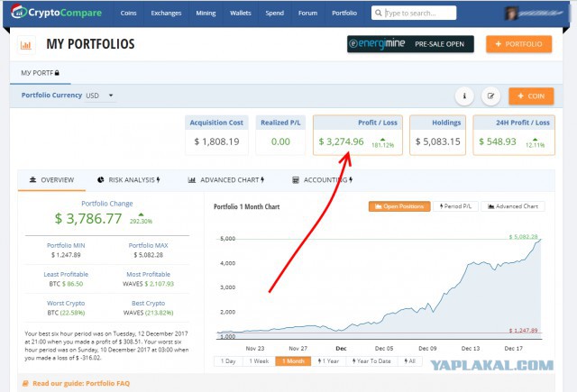
Task: Set chart range to All
Action: tap(409, 361)
